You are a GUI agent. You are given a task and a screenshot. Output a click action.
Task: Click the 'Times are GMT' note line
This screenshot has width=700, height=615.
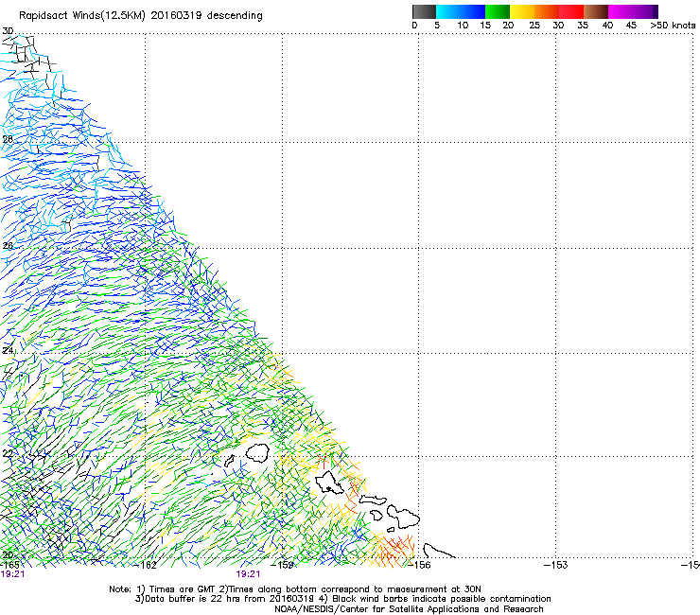coord(295,589)
